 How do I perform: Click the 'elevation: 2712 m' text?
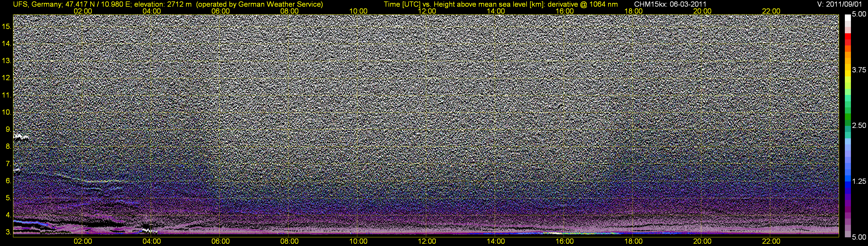pos(163,4)
